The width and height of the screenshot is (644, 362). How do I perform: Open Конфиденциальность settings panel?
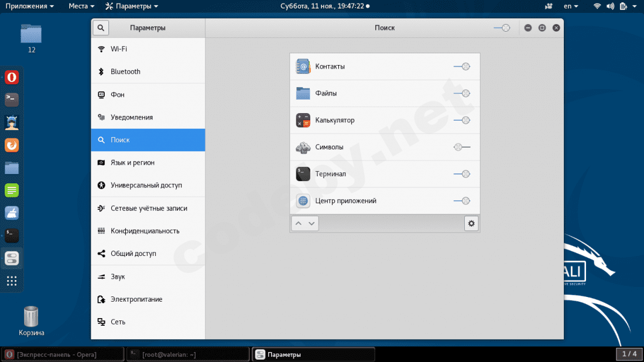tap(148, 231)
